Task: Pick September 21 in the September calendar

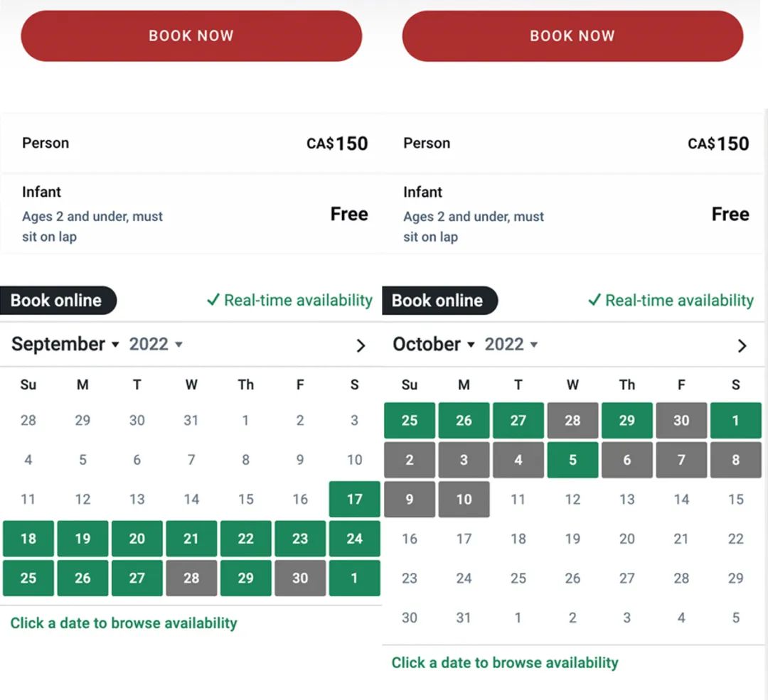Action: pos(191,539)
